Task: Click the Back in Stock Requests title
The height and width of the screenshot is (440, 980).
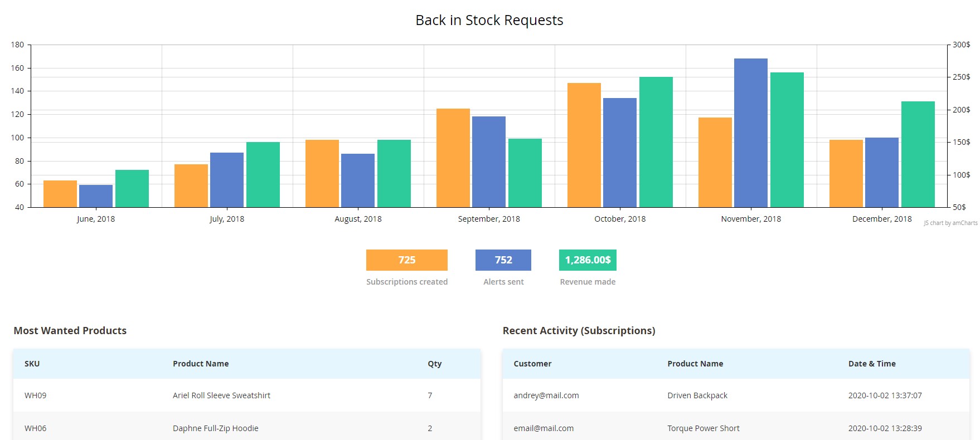Action: point(489,20)
